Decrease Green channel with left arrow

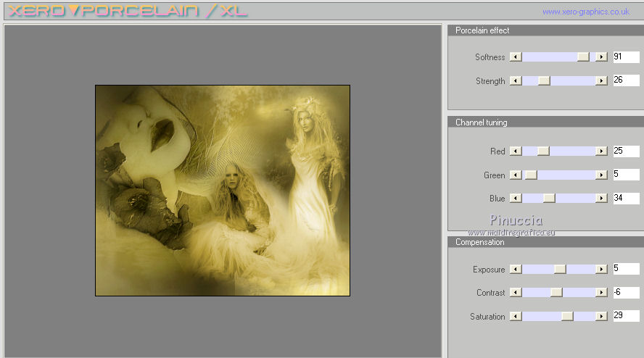(x=516, y=175)
